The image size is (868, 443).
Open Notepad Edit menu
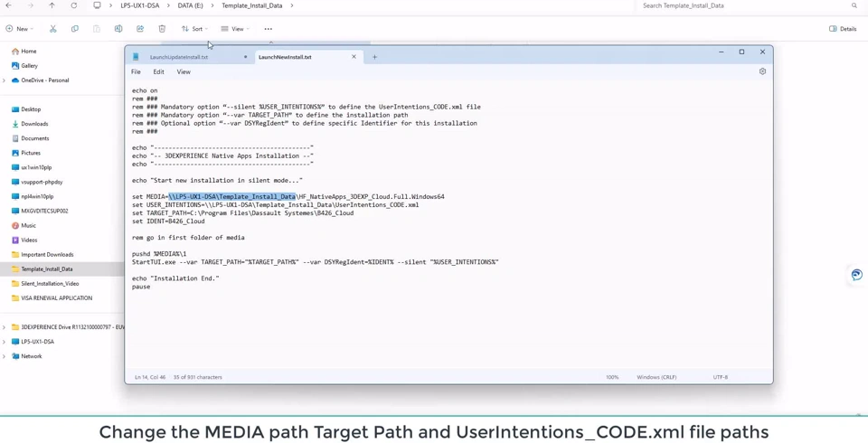point(159,72)
